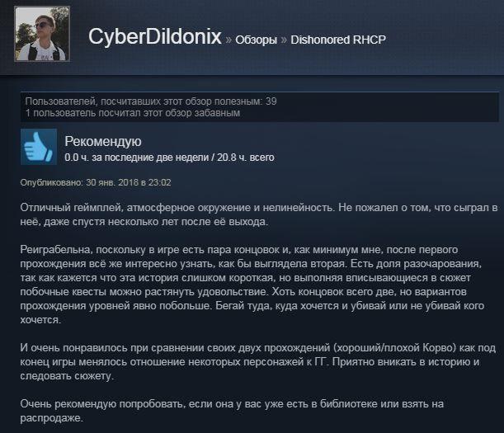
Task: Click the closing paragraph Очень рекомендую попробовать
Action: (x=232, y=411)
